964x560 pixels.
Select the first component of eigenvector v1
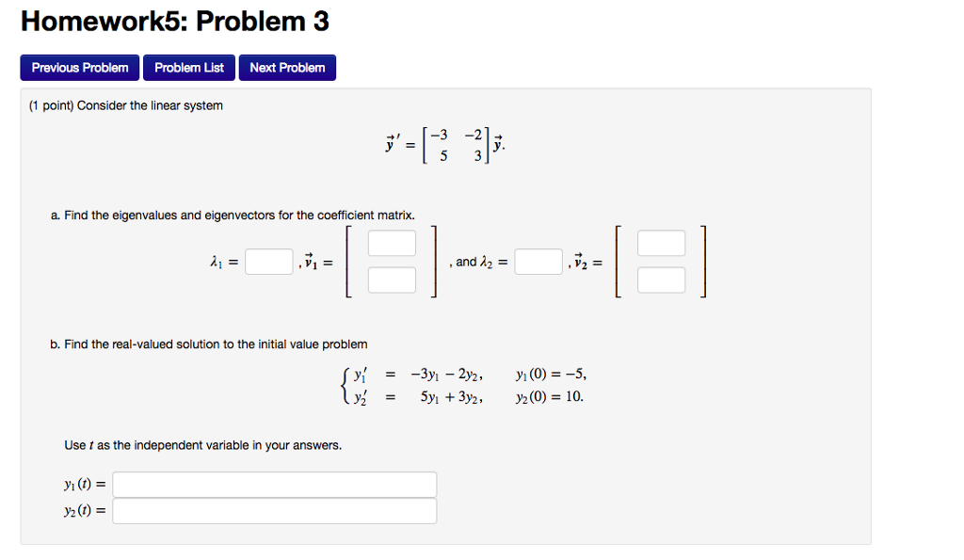point(392,242)
